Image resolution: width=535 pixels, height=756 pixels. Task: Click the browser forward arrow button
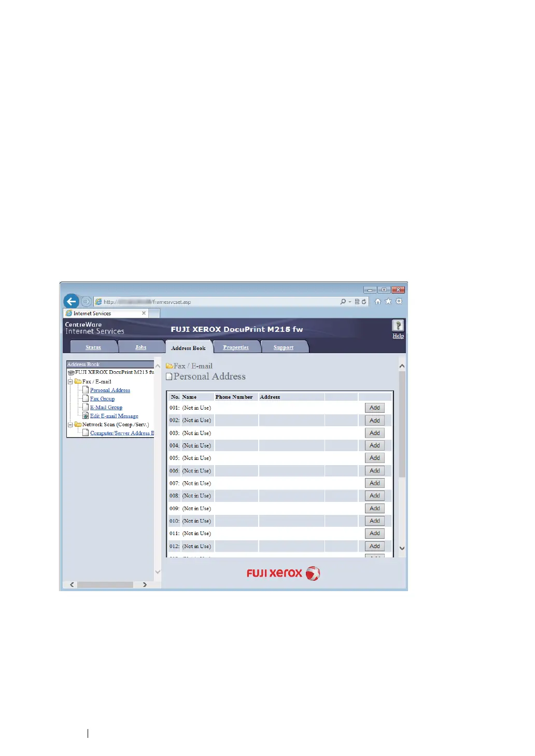pyautogui.click(x=86, y=301)
